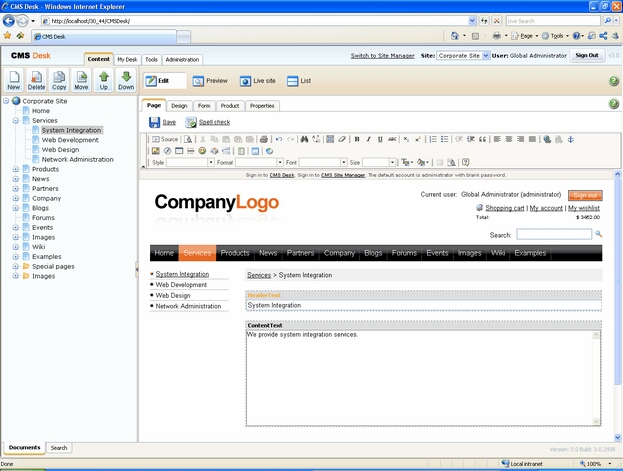623x471 pixels.
Task: Toggle Source view in the editor
Action: click(166, 139)
